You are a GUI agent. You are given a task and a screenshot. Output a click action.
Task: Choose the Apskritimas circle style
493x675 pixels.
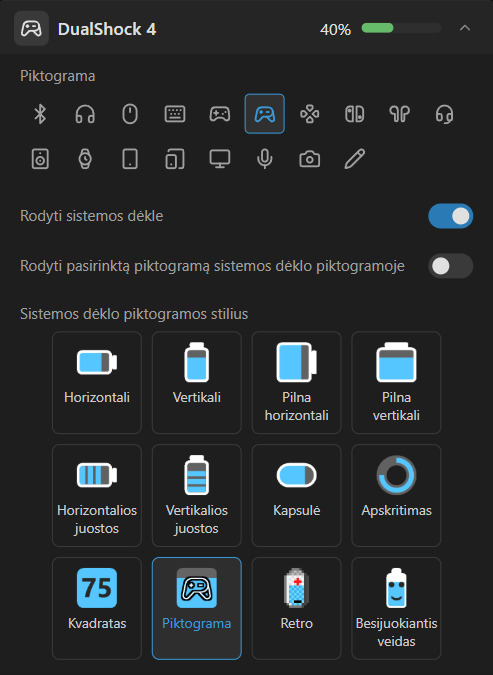396,495
